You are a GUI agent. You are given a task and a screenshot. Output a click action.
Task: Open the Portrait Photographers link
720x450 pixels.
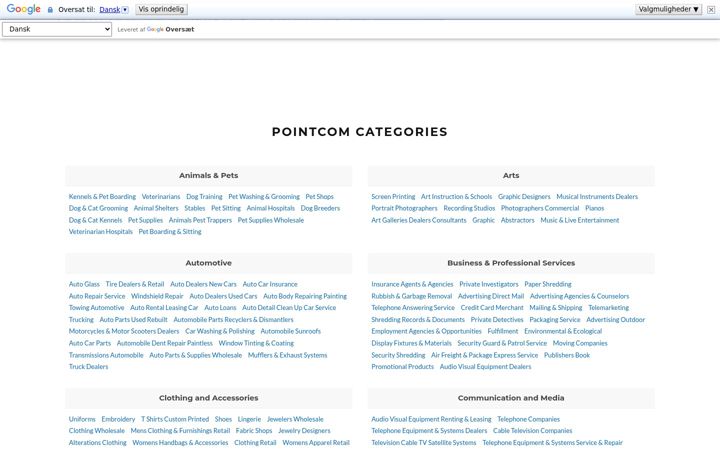(x=405, y=208)
